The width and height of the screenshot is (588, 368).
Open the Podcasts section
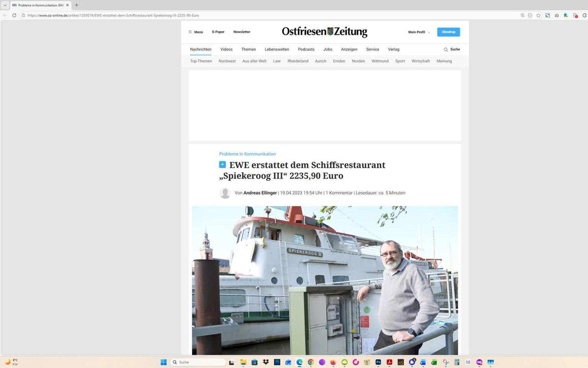pyautogui.click(x=306, y=49)
